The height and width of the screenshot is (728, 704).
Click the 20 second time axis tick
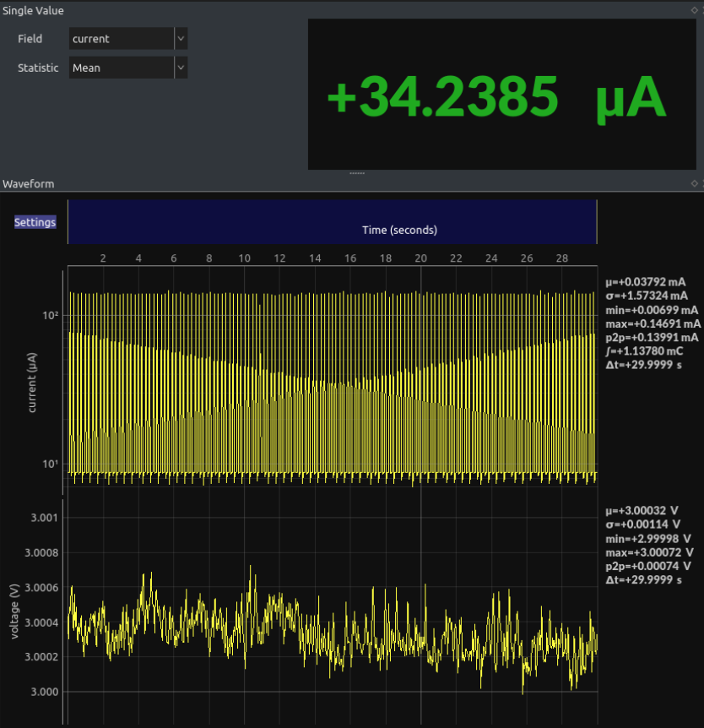pyautogui.click(x=420, y=258)
